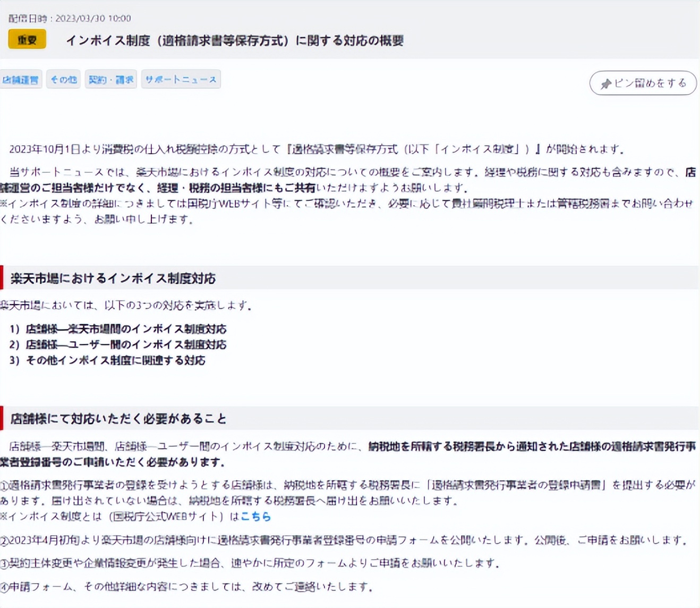Click the その他 category tag
The image size is (700, 608).
click(63, 79)
